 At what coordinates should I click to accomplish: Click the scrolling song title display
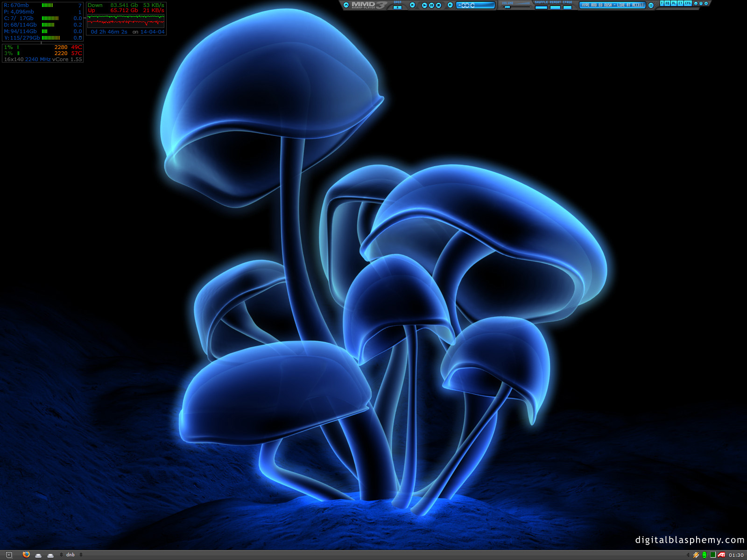pyautogui.click(x=613, y=5)
